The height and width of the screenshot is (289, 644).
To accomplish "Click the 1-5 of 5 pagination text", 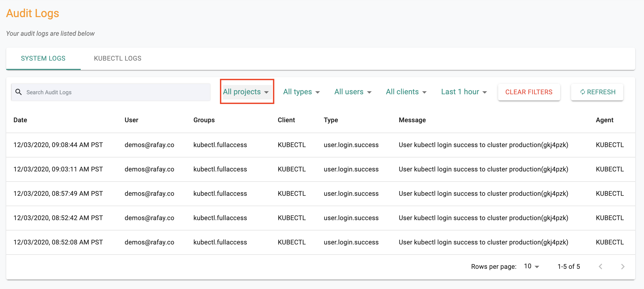I will tap(569, 266).
